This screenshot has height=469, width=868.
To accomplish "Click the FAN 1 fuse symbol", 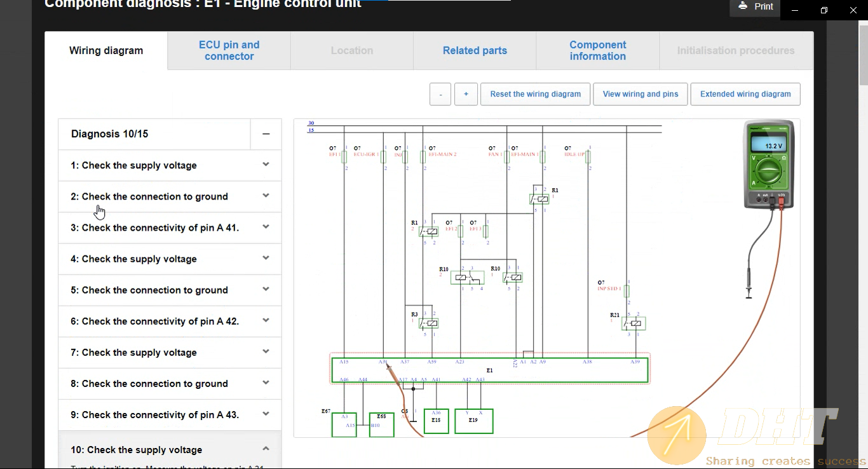I will point(506,156).
